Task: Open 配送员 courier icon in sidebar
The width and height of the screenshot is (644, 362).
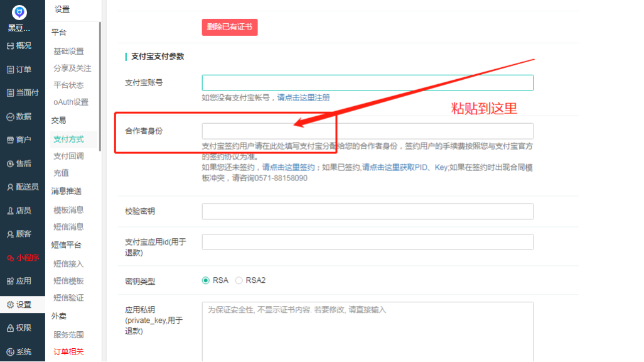Action: coord(10,187)
